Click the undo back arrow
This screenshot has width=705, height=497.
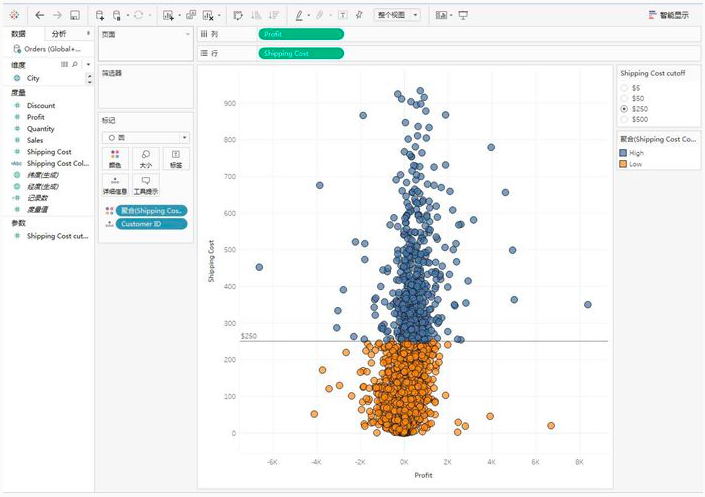point(40,15)
